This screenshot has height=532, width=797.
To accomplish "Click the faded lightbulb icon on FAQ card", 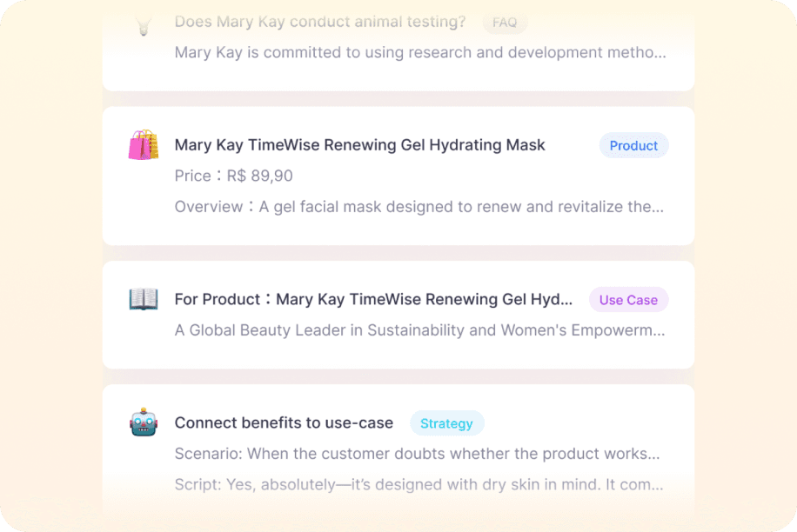I will [x=144, y=25].
